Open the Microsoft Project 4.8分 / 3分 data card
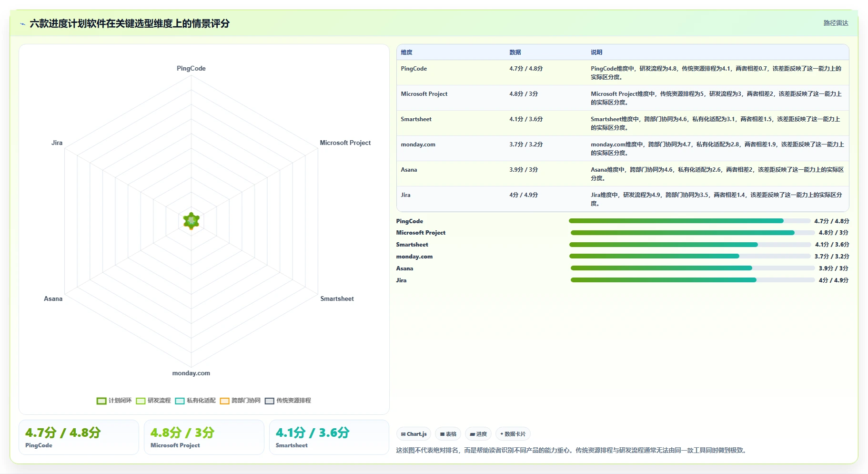The width and height of the screenshot is (868, 474). click(204, 437)
